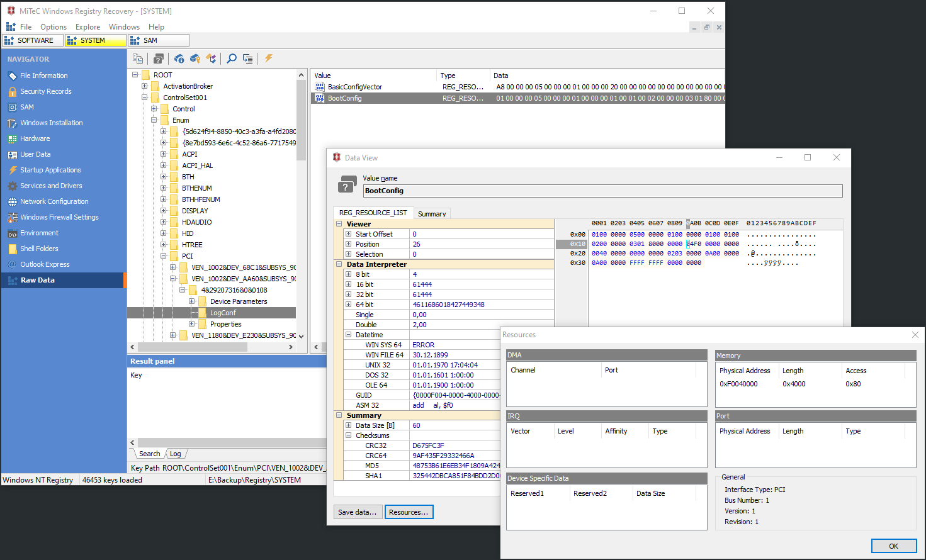Select the Properties tree item

tap(225, 324)
